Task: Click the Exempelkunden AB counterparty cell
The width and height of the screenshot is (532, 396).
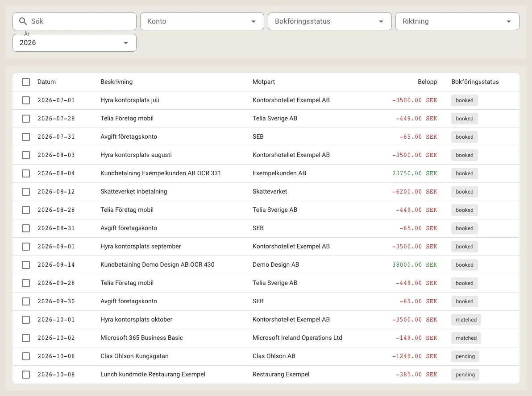Action: point(279,173)
